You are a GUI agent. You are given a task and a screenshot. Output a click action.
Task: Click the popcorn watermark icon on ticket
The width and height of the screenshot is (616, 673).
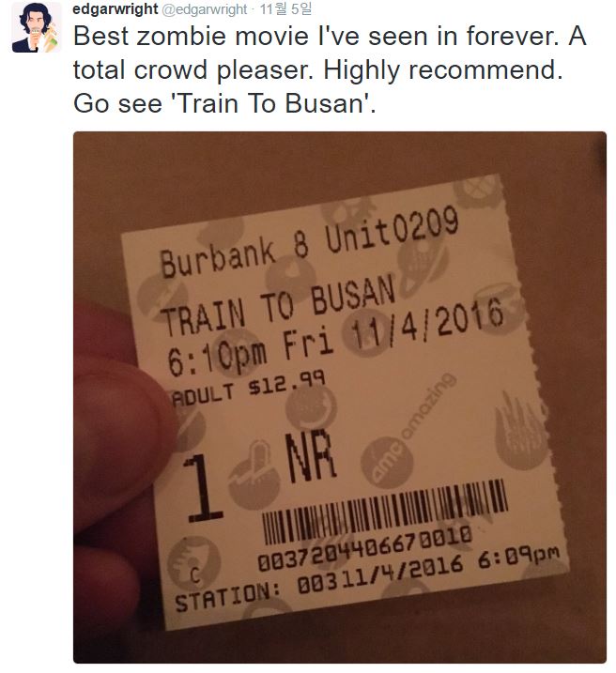[x=521, y=432]
